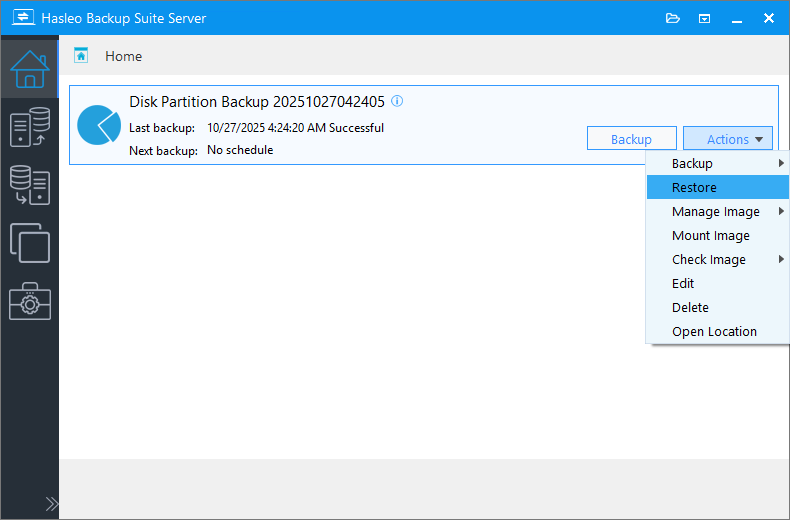Image resolution: width=790 pixels, height=520 pixels.
Task: Click the disk partition pie icon
Action: (x=99, y=125)
